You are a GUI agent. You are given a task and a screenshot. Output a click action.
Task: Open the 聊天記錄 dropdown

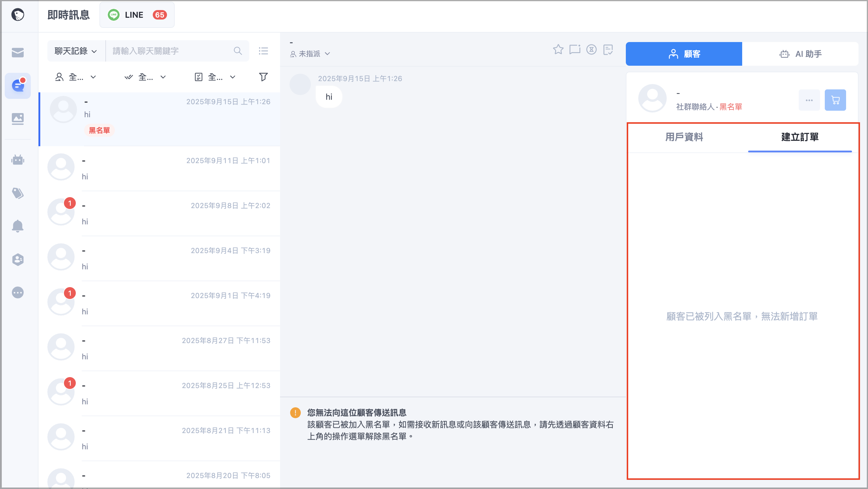tap(76, 51)
